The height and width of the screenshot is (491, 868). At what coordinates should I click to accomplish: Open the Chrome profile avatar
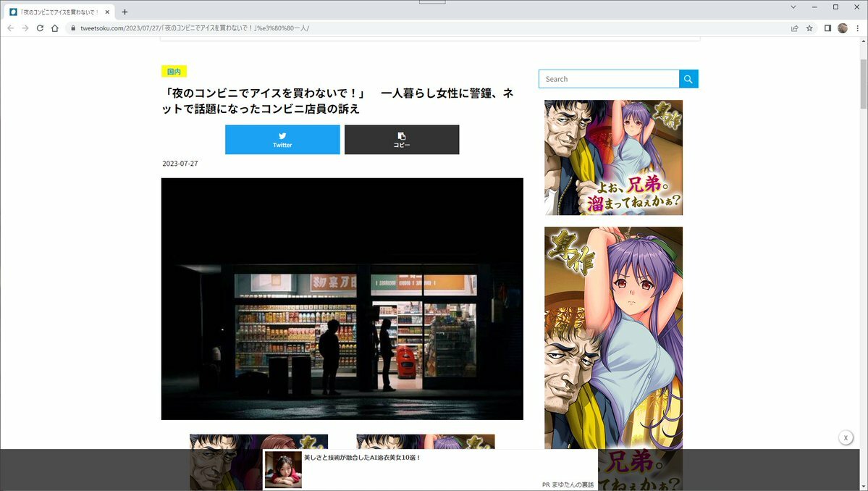[843, 28]
